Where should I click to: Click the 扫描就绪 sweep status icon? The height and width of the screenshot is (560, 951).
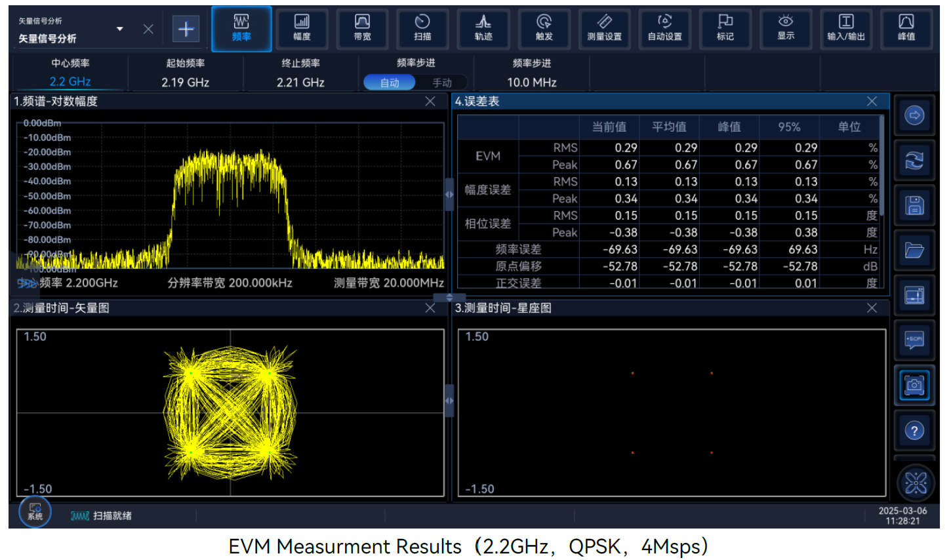click(x=79, y=516)
